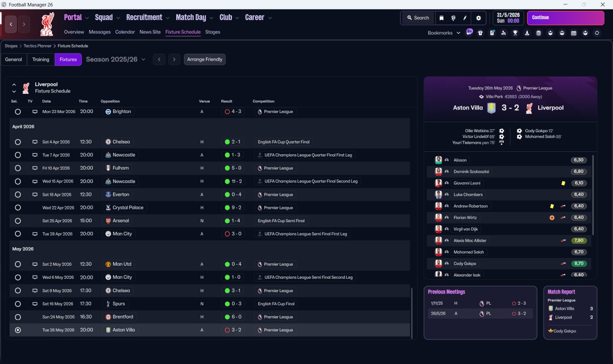Open the calendar grid icon shortcut
Image resolution: width=613 pixels, height=364 pixels.
tap(574, 33)
